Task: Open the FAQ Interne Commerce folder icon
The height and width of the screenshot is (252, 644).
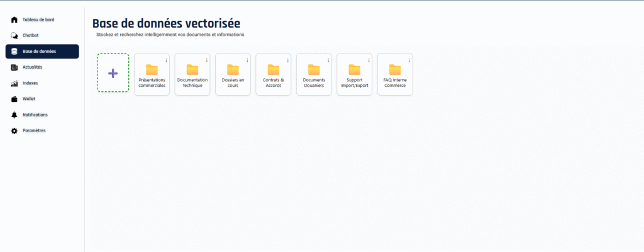Action: pyautogui.click(x=395, y=69)
